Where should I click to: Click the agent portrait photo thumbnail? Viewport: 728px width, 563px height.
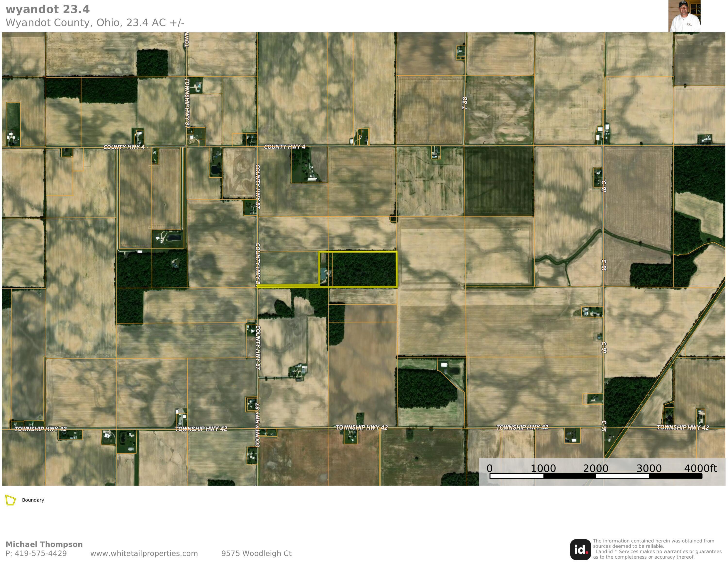pos(684,16)
